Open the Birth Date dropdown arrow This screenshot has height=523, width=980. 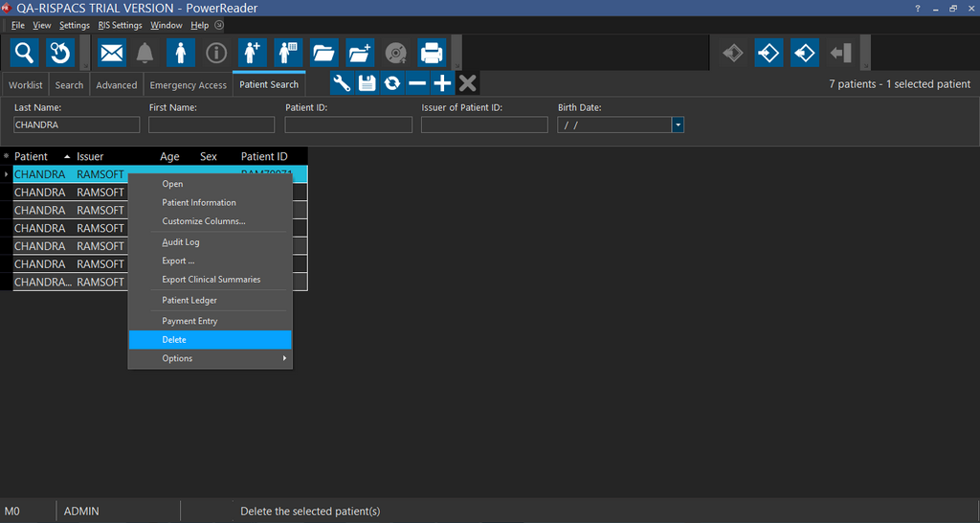678,125
